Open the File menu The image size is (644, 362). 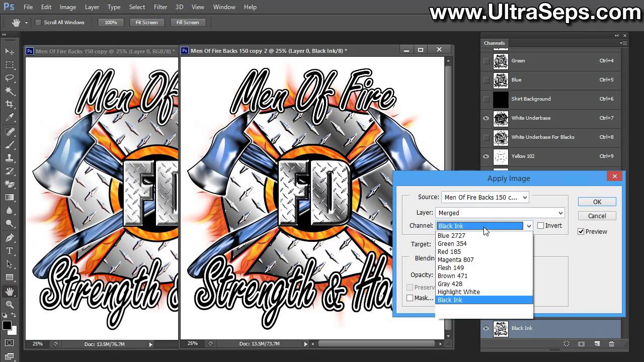click(x=28, y=7)
